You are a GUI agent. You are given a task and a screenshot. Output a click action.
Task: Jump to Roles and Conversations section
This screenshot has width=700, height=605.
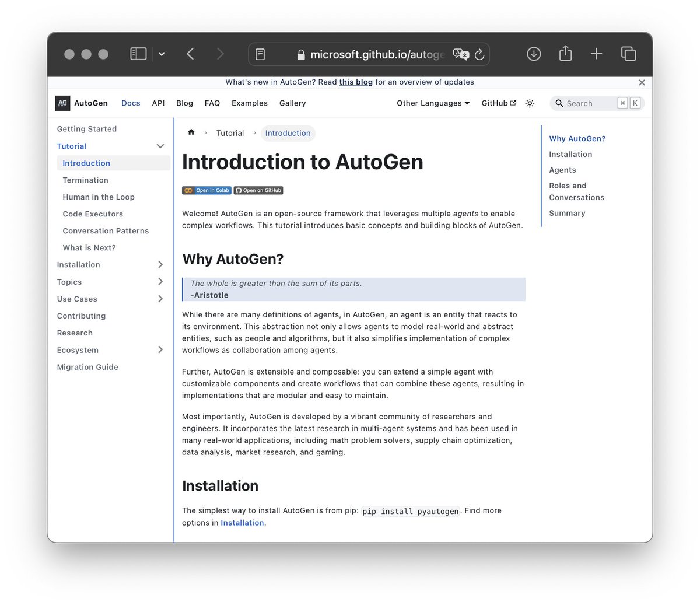click(x=576, y=191)
